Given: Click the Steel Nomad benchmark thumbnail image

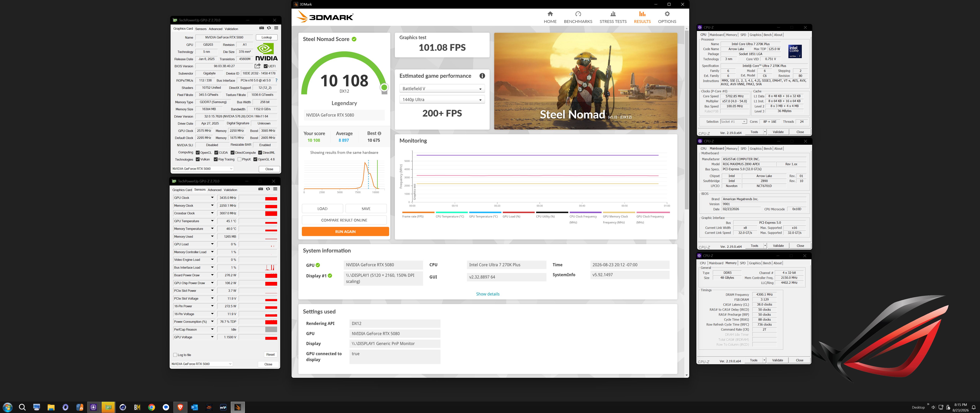Looking at the screenshot, I should pos(586,81).
